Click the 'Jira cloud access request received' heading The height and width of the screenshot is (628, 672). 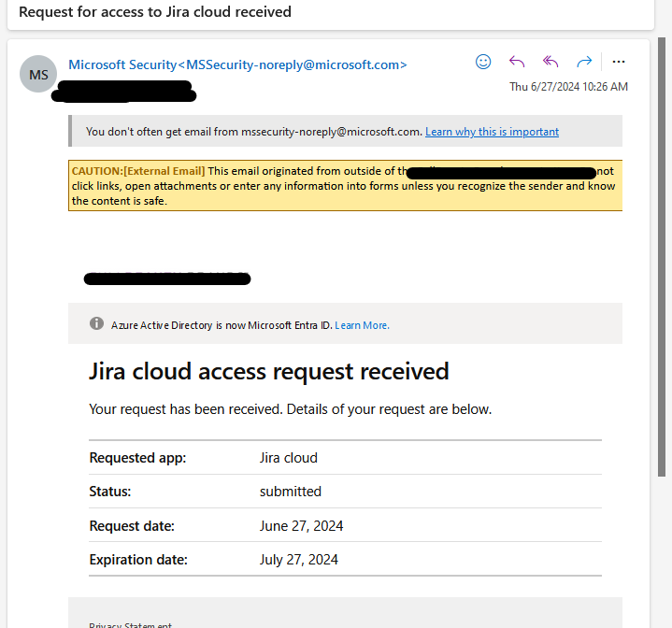[269, 371]
